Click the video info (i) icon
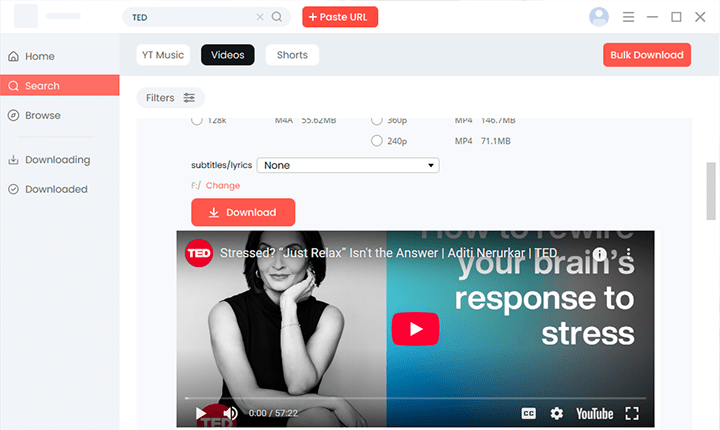The image size is (720, 430). coord(600,254)
